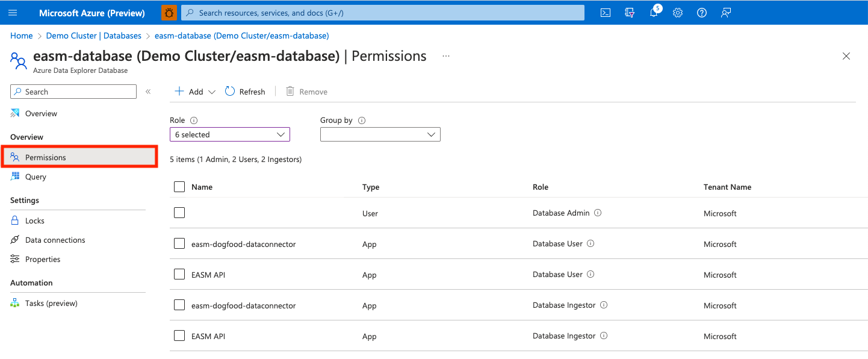Open the notifications bell

point(654,13)
